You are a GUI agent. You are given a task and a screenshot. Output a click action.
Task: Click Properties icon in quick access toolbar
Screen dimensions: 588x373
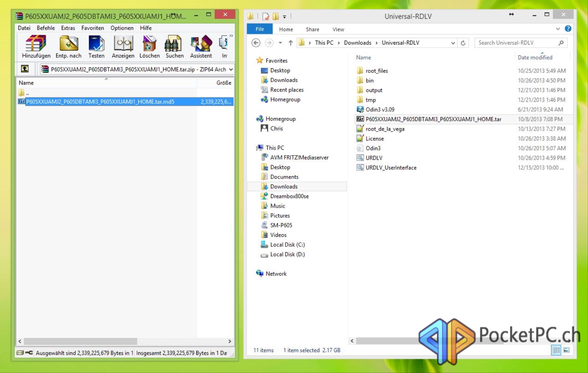[x=265, y=16]
